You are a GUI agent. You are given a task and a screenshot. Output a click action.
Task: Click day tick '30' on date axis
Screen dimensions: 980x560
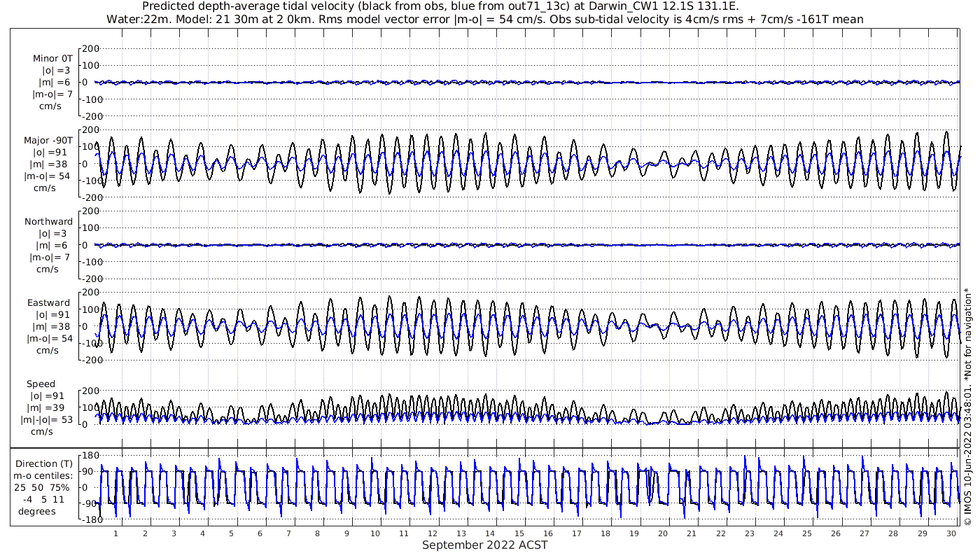click(x=951, y=533)
